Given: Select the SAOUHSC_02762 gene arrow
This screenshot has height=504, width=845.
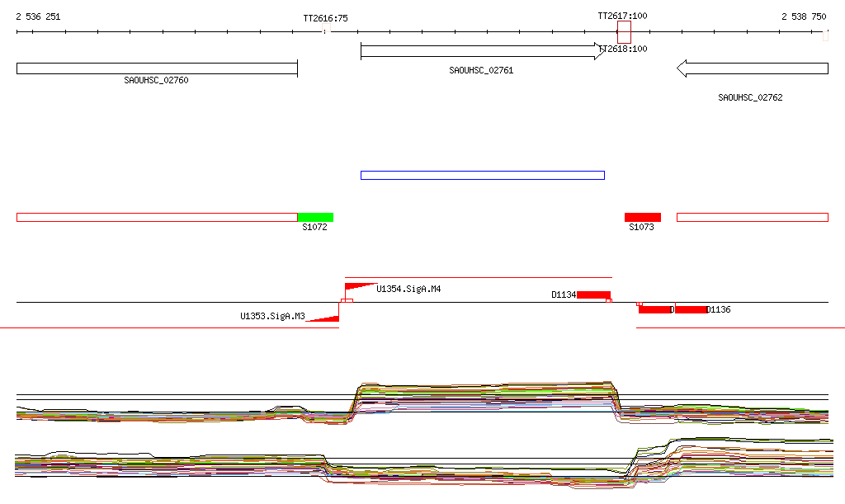Looking at the screenshot, I should click(x=753, y=68).
